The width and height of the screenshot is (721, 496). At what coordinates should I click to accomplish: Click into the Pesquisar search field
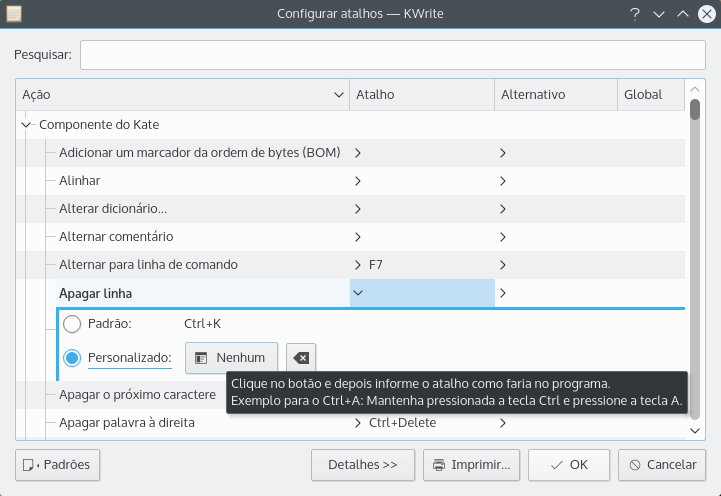coord(393,55)
